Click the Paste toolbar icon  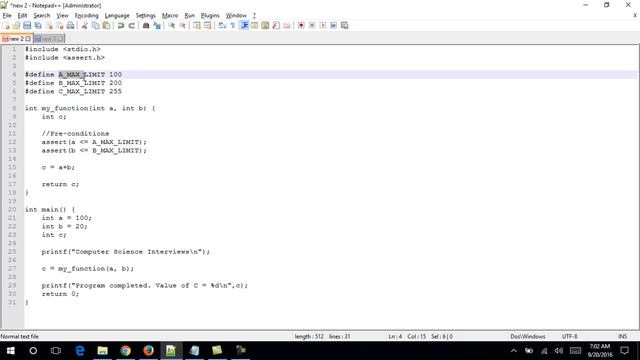[106, 25]
